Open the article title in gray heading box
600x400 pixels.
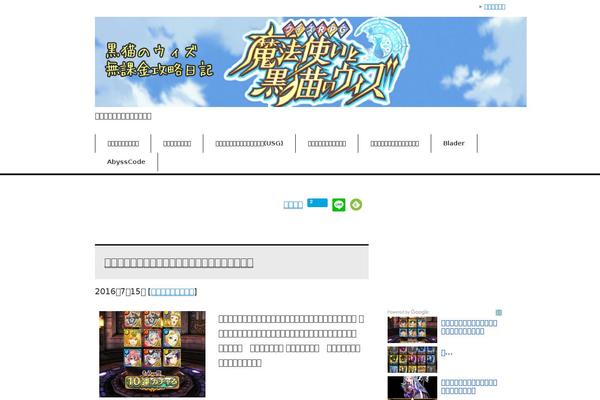[x=179, y=263]
